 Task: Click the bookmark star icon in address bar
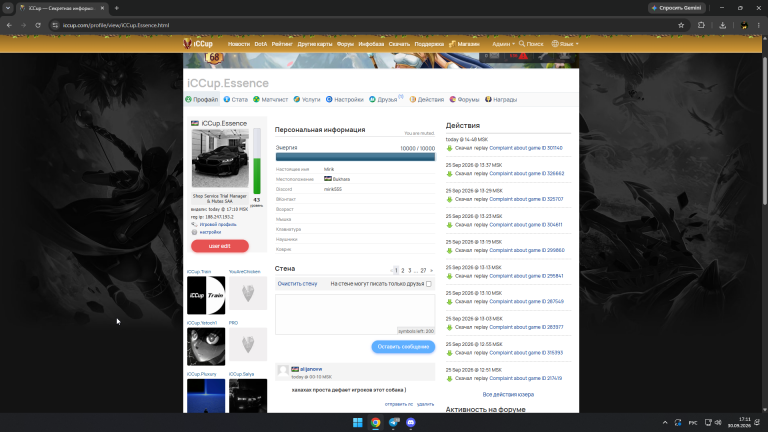(681, 25)
